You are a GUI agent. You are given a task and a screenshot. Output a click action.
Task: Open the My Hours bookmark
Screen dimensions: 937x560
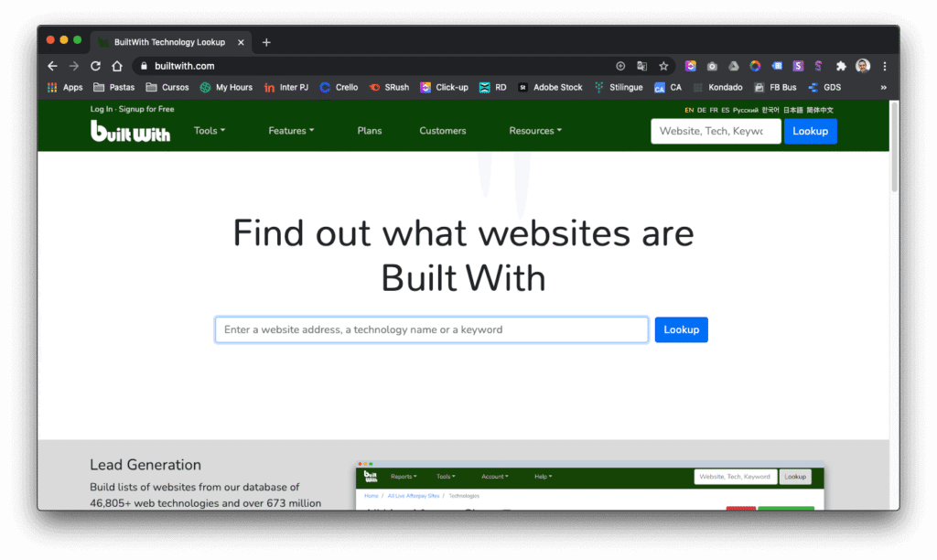coord(227,87)
